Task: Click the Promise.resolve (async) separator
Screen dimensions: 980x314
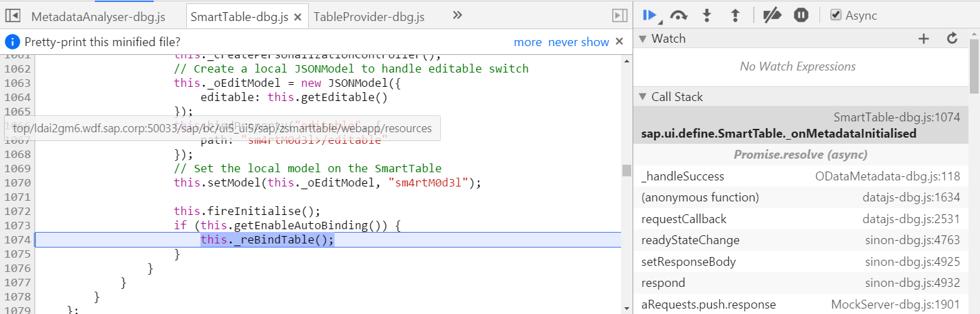Action: 801,155
